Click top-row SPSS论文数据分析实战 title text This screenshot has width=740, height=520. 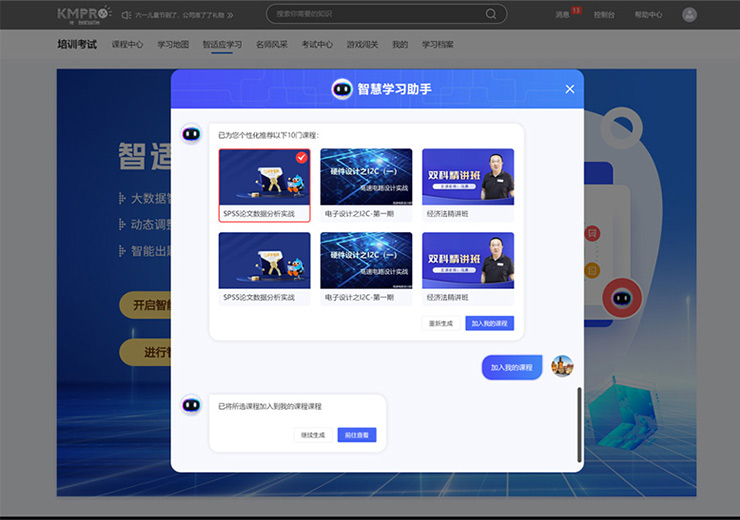(259, 214)
